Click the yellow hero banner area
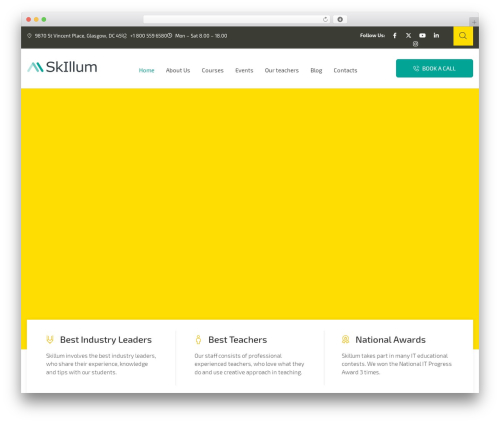The width and height of the screenshot is (500, 423). [250, 203]
